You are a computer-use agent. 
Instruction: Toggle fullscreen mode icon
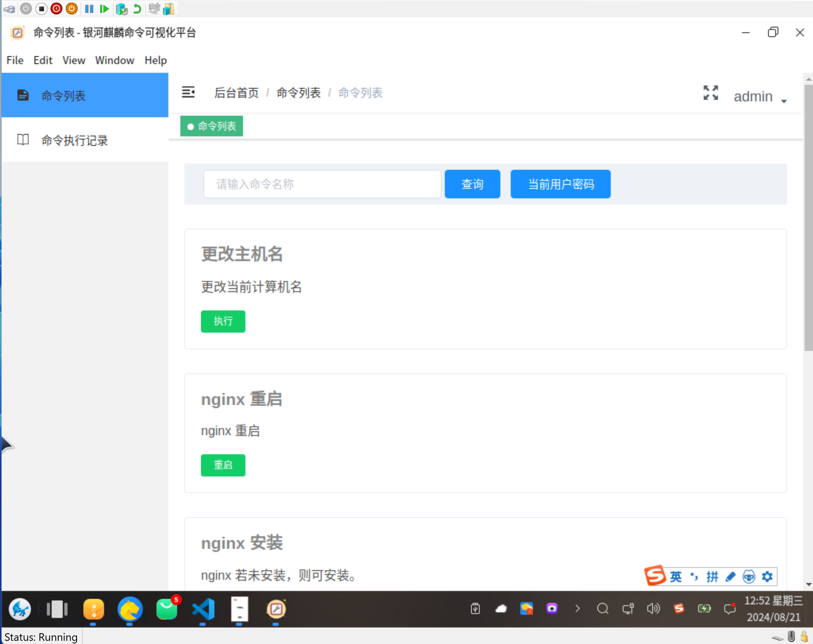(x=710, y=93)
